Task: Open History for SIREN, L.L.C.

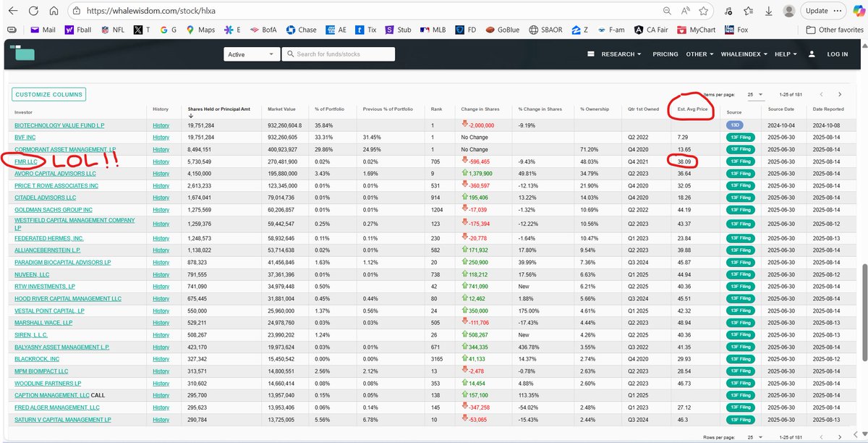Action: 161,335
